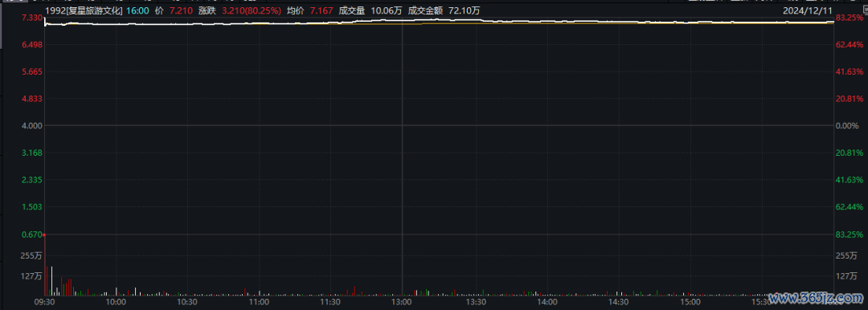Image resolution: width=868 pixels, height=310 pixels.
Task: Click the 11:30 time axis label
Action: click(330, 302)
